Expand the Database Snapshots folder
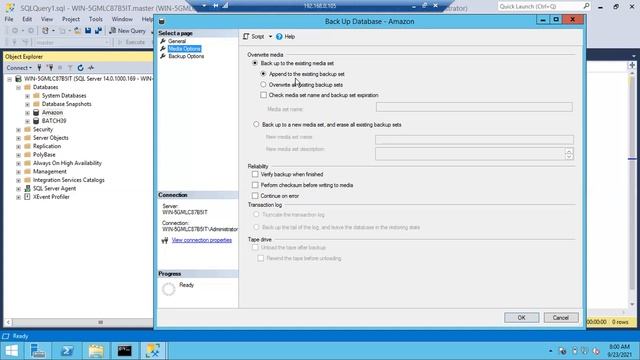The height and width of the screenshot is (360, 640). 27,104
